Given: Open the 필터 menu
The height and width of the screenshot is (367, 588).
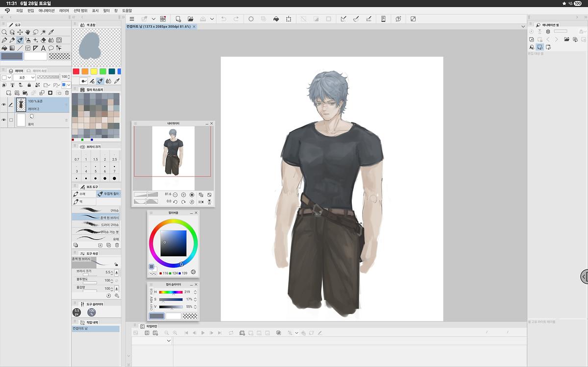Looking at the screenshot, I should point(106,10).
